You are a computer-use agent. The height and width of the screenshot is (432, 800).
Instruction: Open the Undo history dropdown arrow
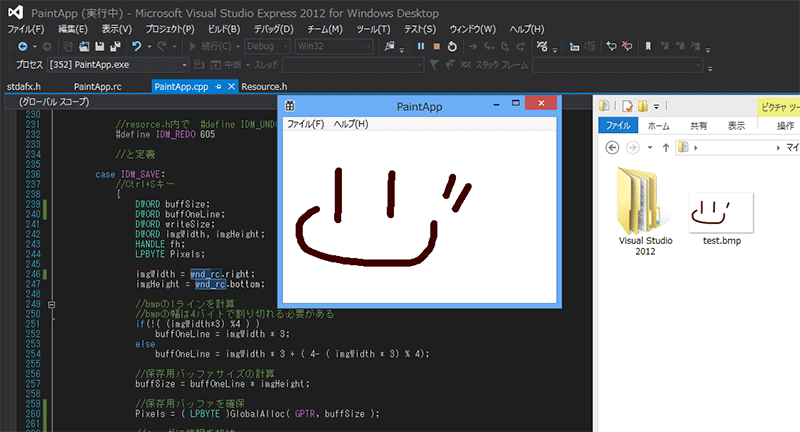(x=149, y=46)
